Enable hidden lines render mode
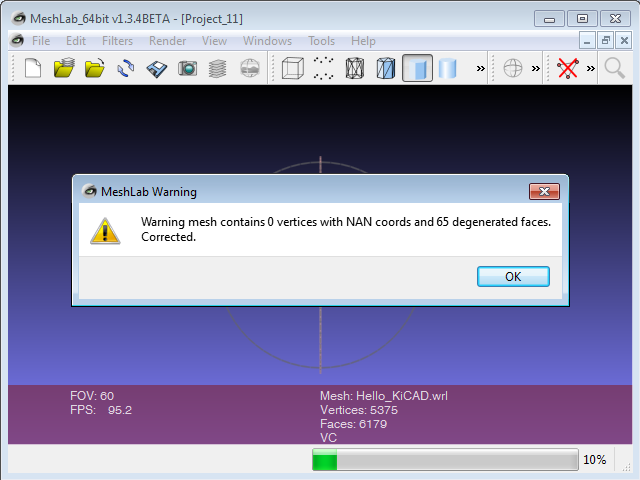Screen dimensions: 640x480 point(386,68)
